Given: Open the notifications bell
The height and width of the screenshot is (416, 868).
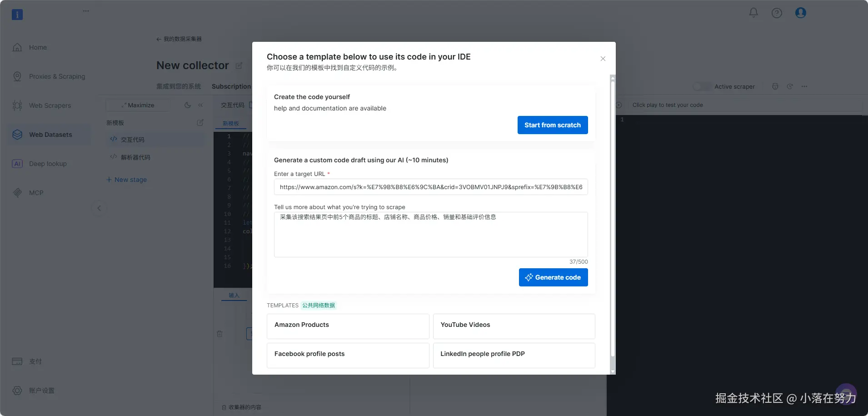Looking at the screenshot, I should coord(753,13).
